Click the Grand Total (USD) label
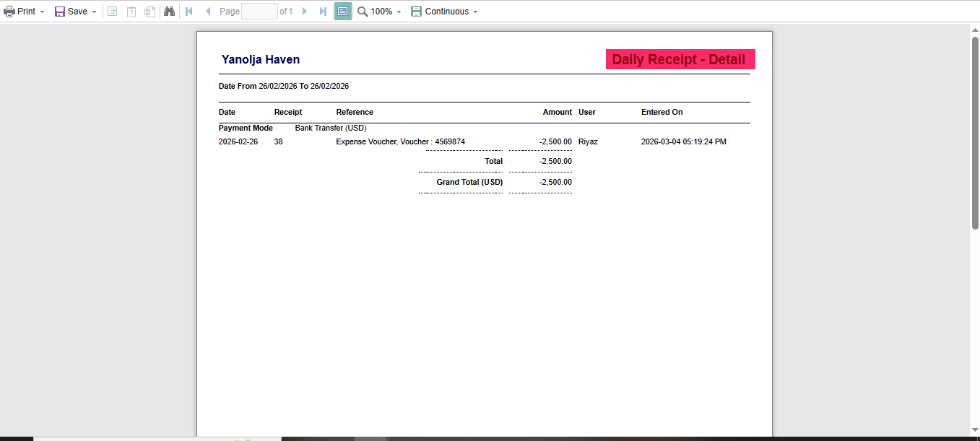Viewport: 980px width, 441px height. point(469,182)
